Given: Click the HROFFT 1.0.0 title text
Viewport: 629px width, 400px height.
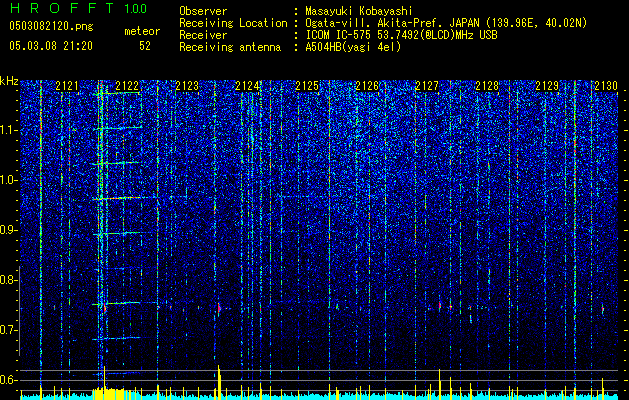Looking at the screenshot, I should click(x=78, y=8).
